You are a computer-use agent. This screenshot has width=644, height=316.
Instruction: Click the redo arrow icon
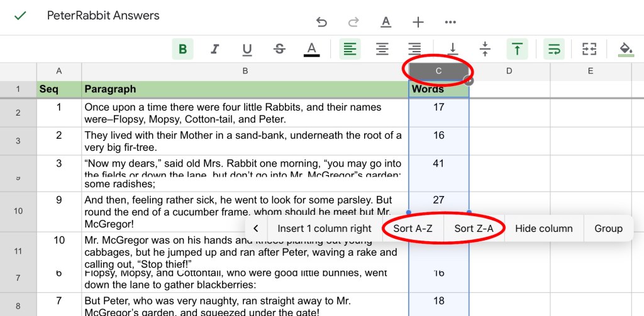pos(353,23)
